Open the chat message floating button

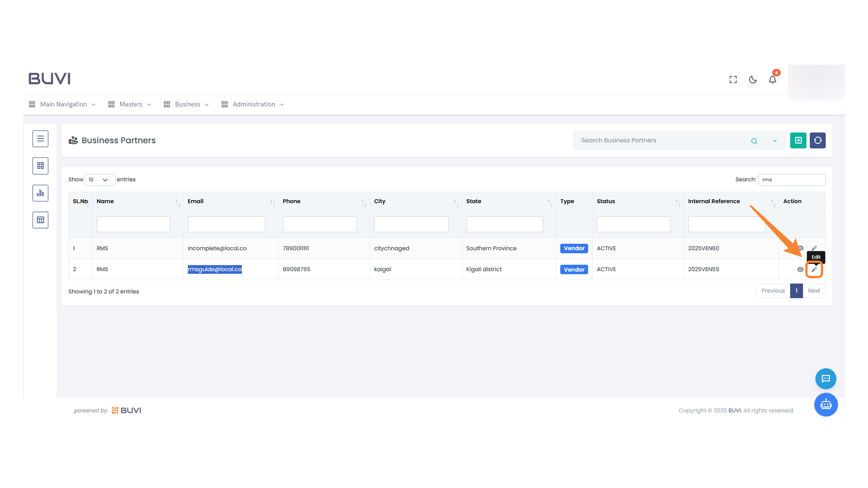[826, 379]
